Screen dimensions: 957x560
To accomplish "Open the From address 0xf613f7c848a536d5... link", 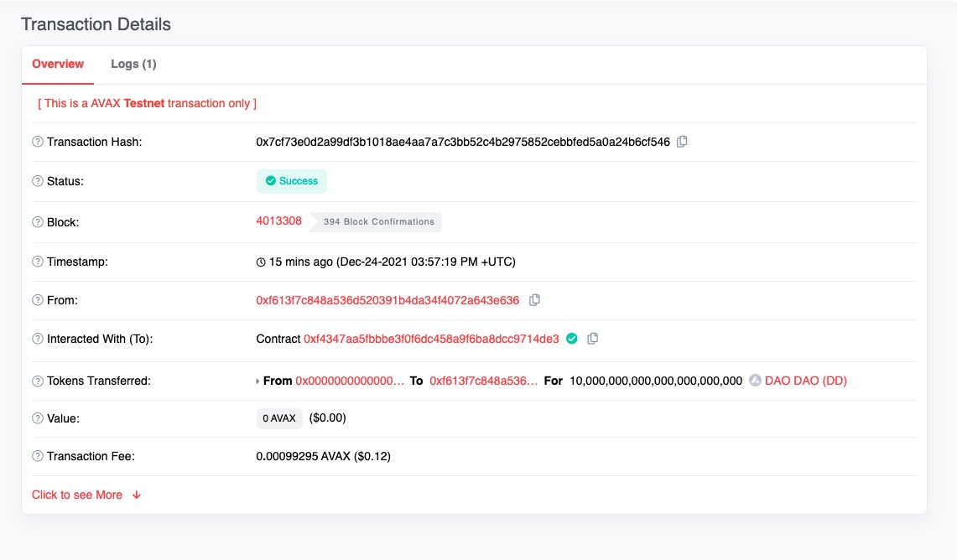I will (387, 300).
